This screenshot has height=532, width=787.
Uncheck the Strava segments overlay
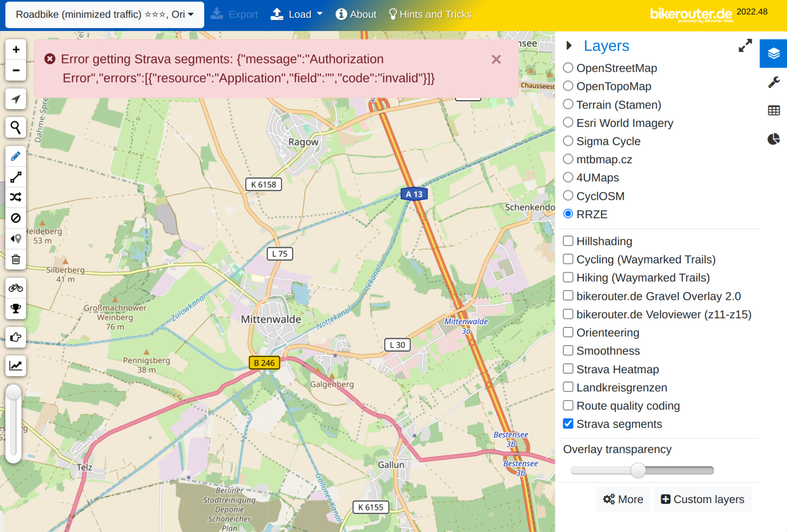[x=568, y=424]
